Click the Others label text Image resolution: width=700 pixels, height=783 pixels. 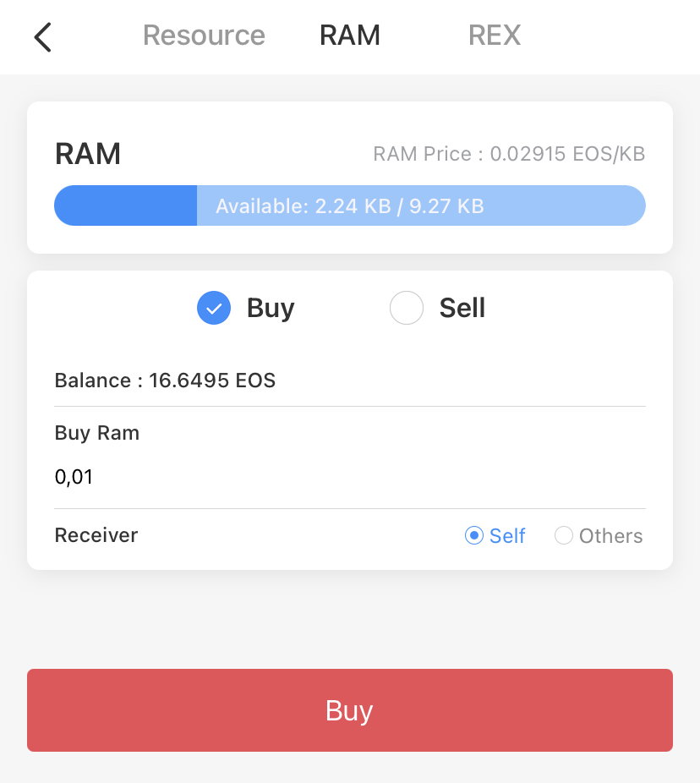pyautogui.click(x=610, y=536)
